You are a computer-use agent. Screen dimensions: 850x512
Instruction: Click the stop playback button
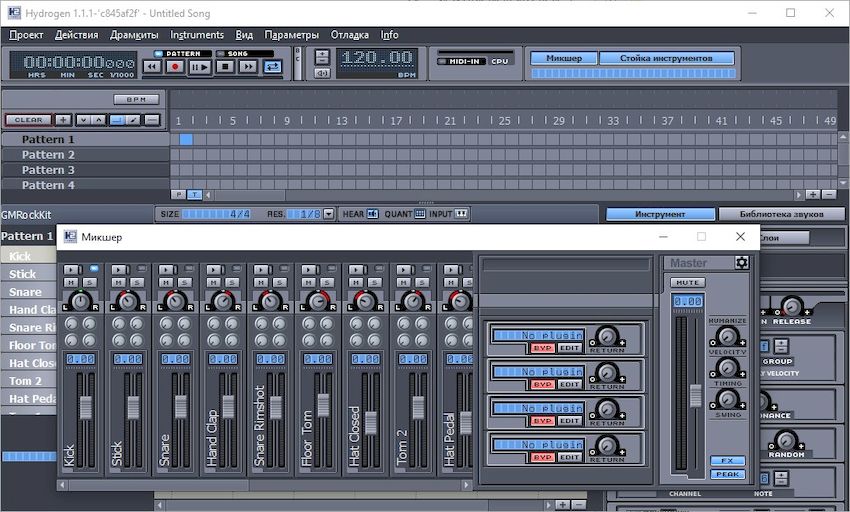click(x=224, y=67)
